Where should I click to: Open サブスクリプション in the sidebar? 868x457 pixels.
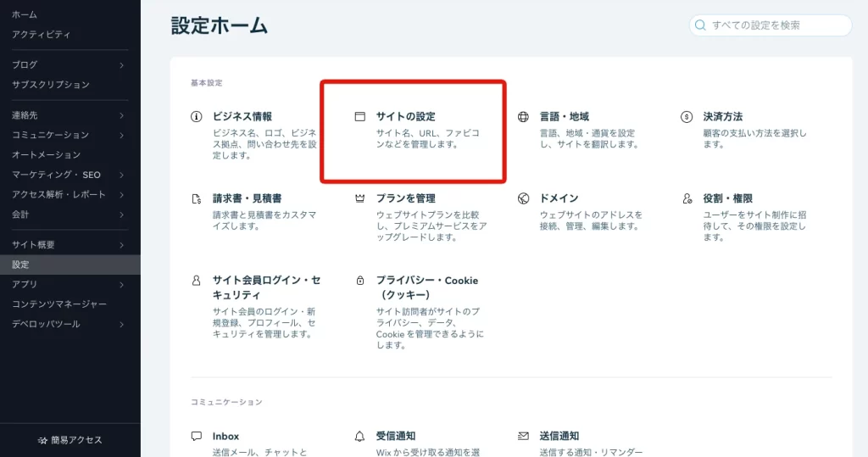click(x=50, y=85)
